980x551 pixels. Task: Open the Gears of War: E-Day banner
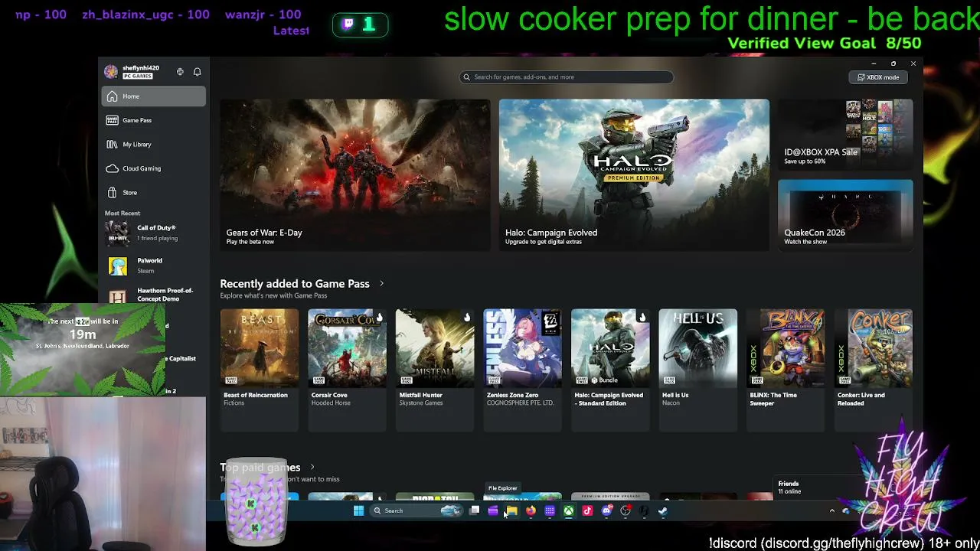(355, 174)
